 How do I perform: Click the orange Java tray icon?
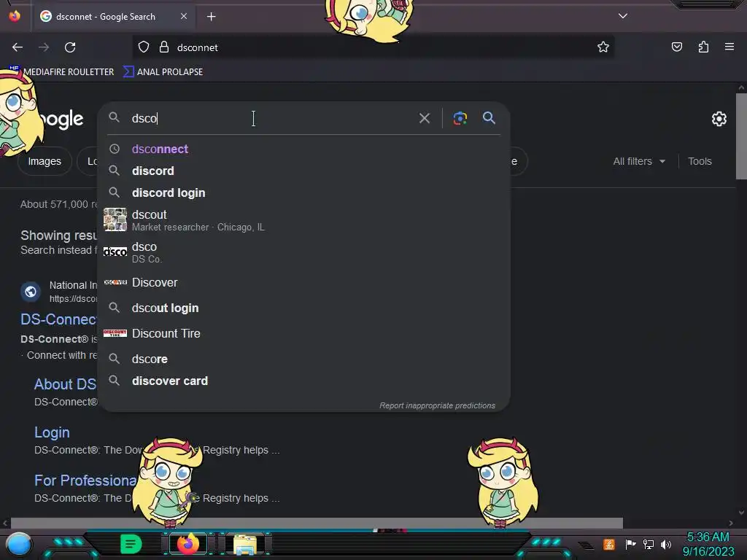[x=609, y=544]
